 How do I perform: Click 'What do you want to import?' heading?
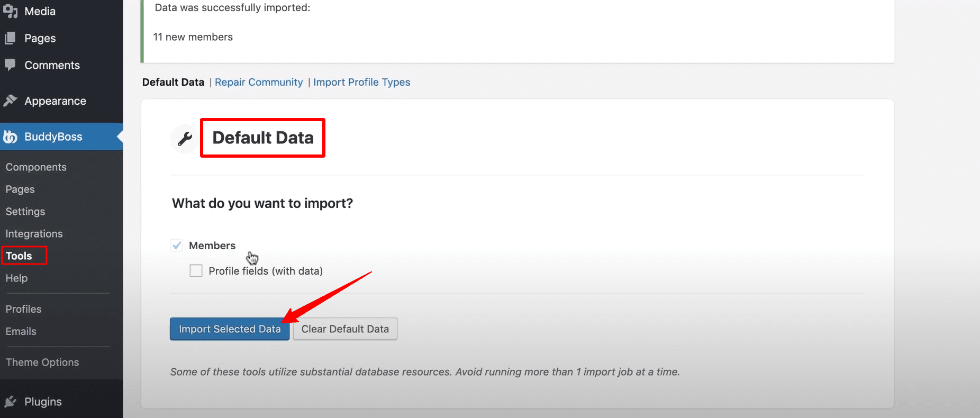pos(262,203)
